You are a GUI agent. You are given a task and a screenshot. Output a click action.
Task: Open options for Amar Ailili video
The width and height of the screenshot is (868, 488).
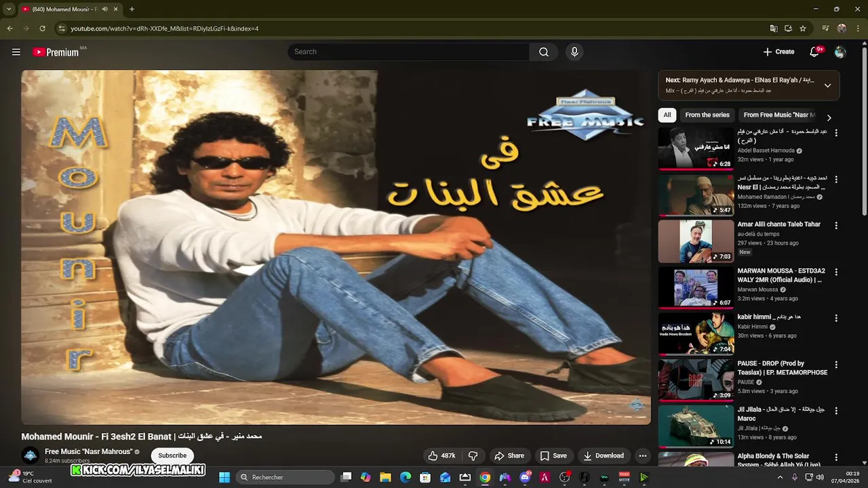coord(835,225)
